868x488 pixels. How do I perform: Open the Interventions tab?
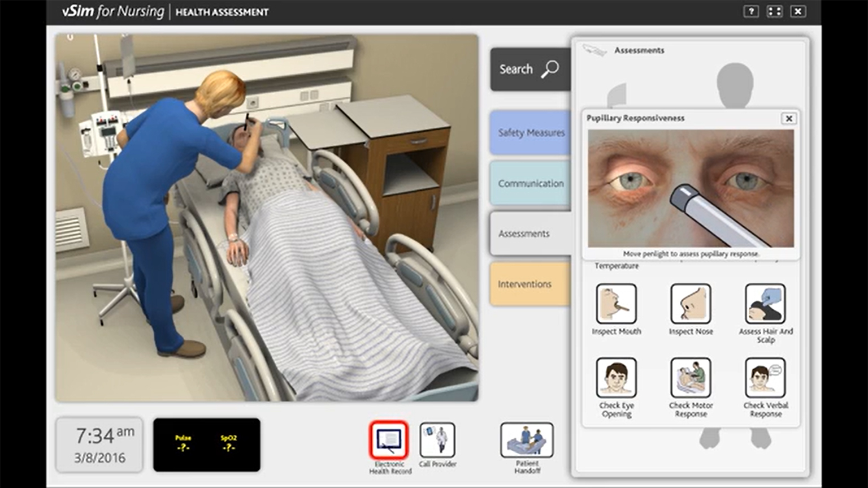530,284
